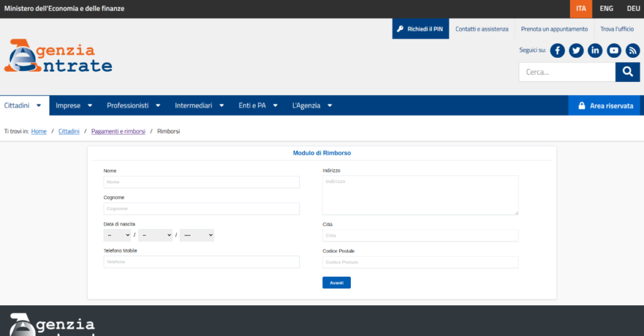Click the Avanti button
This screenshot has width=644, height=336.
(336, 283)
